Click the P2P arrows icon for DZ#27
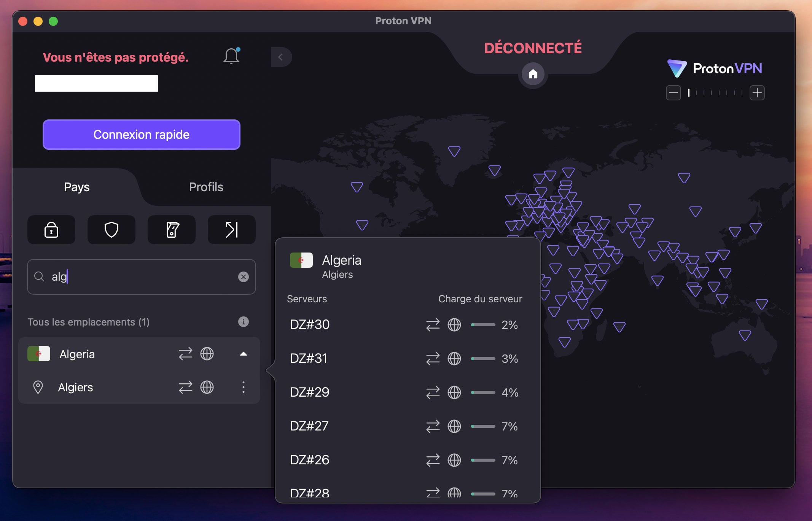The height and width of the screenshot is (521, 812). click(x=433, y=426)
